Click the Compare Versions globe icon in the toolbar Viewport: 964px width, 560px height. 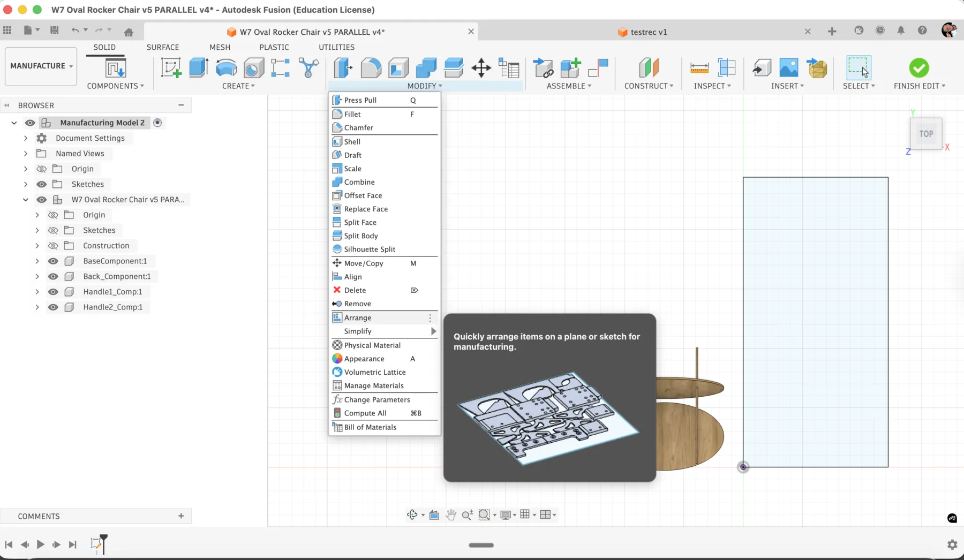(859, 31)
